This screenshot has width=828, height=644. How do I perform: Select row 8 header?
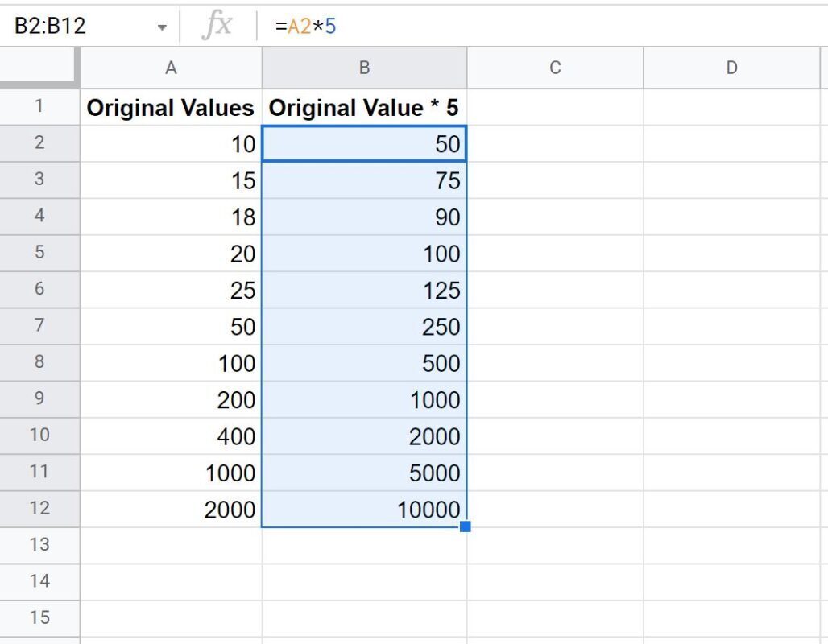pyautogui.click(x=39, y=362)
